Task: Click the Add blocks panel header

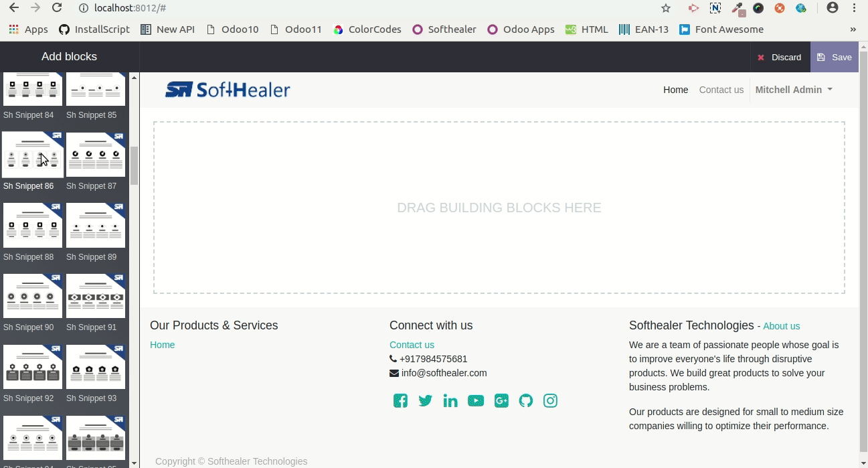Action: pyautogui.click(x=70, y=57)
